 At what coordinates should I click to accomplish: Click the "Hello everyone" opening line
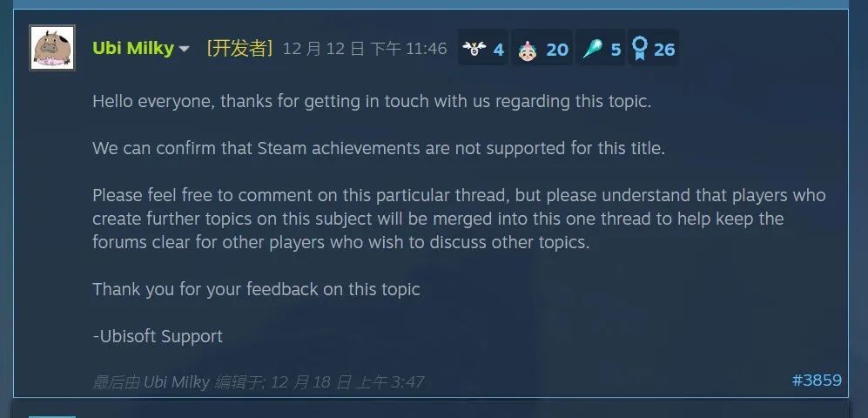point(372,101)
